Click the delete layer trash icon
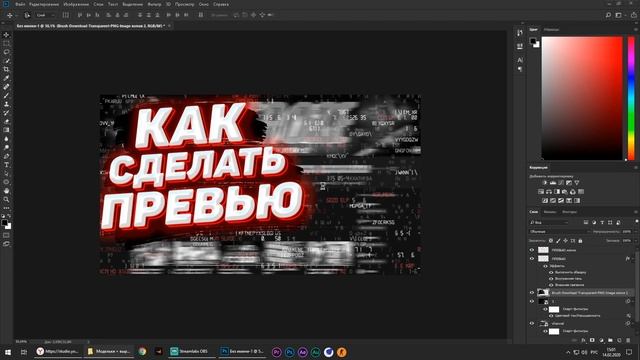 (x=628, y=340)
